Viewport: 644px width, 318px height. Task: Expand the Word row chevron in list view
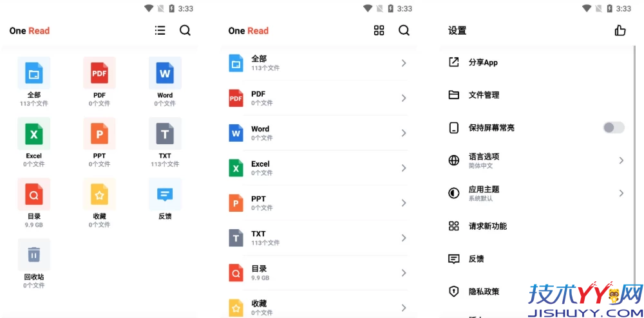pyautogui.click(x=404, y=133)
